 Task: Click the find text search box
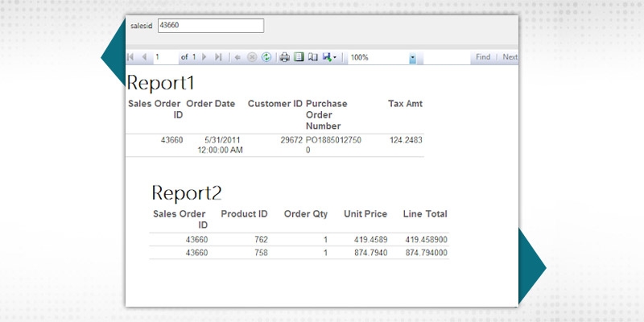pyautogui.click(x=447, y=57)
